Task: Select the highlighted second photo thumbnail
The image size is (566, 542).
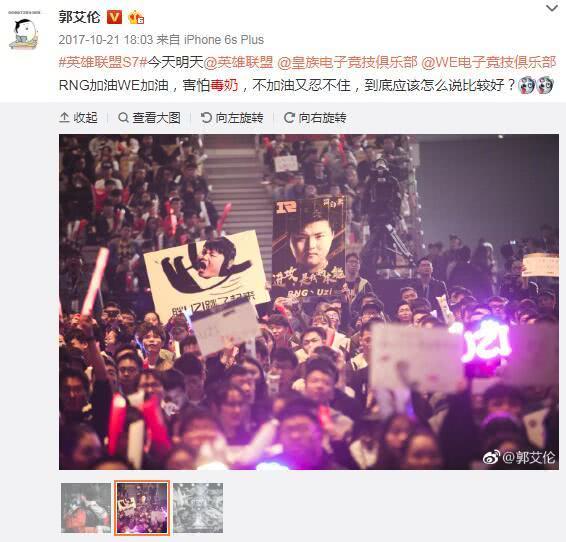Action: 142,508
